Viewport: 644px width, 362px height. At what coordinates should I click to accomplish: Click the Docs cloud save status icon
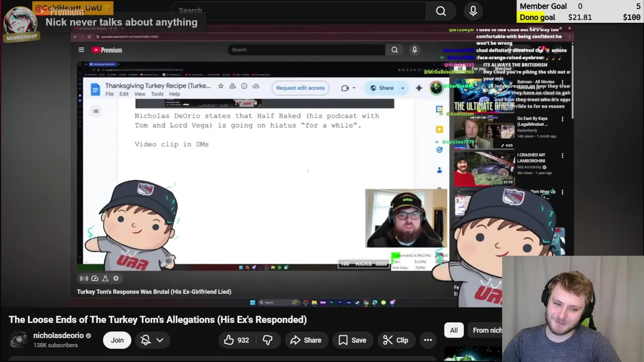click(256, 86)
